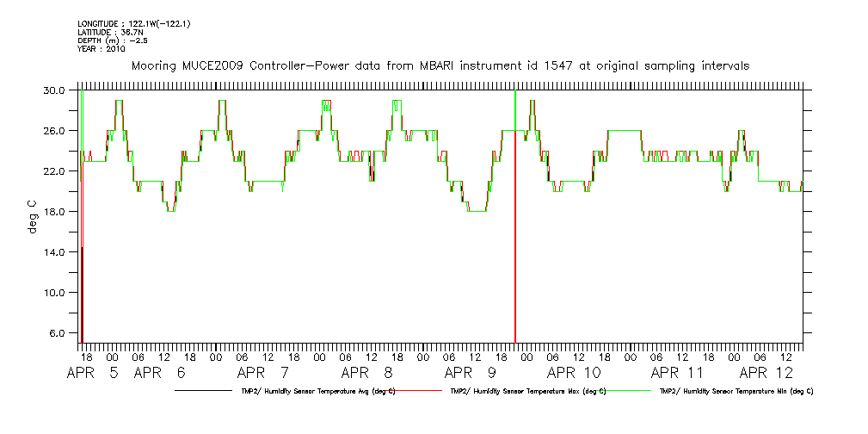This screenshot has width=868, height=434.
Task: Click the APR 9 date label
Action: [x=469, y=374]
